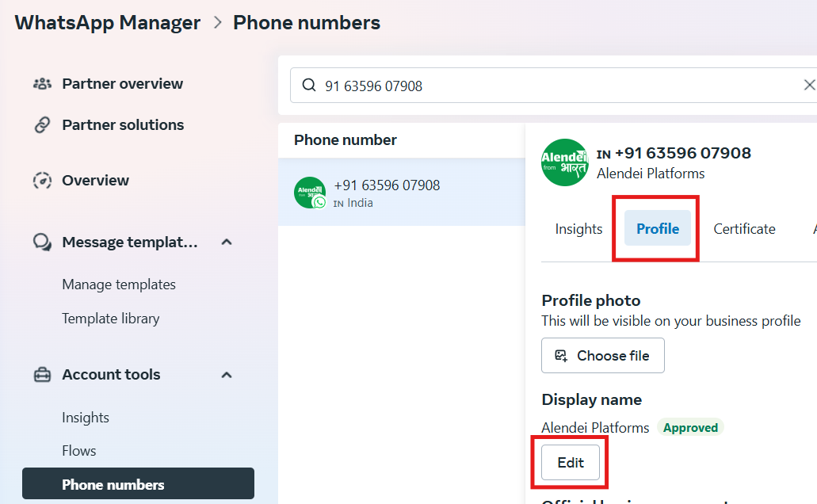Open the Profile tab
Viewport: 817px width, 504px height.
[x=658, y=228]
